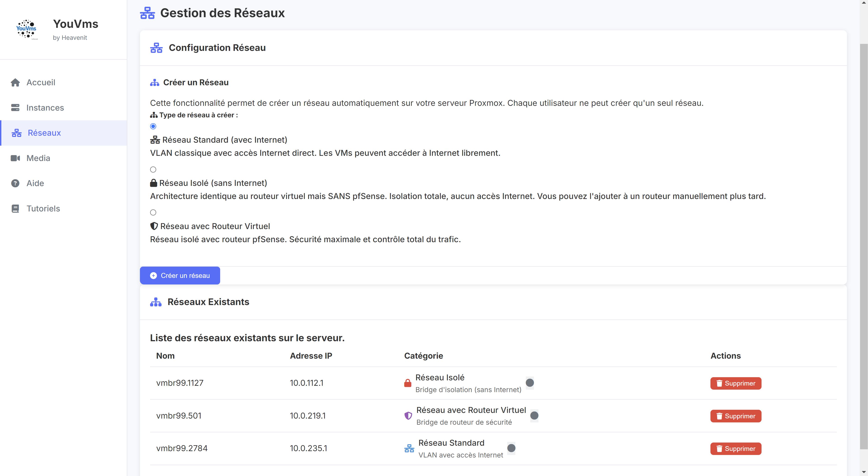Select the Réseau Standard radio button
The image size is (868, 476).
(153, 126)
